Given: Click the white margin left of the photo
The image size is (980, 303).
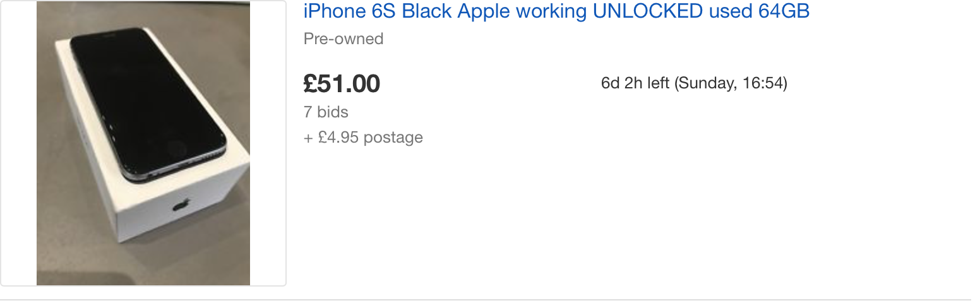Looking at the screenshot, I should point(19,143).
